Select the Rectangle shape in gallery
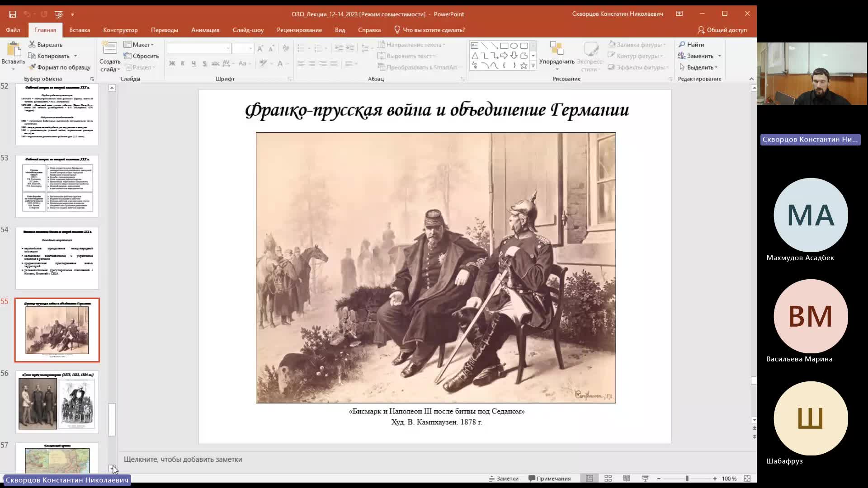This screenshot has height=488, width=868. point(504,46)
